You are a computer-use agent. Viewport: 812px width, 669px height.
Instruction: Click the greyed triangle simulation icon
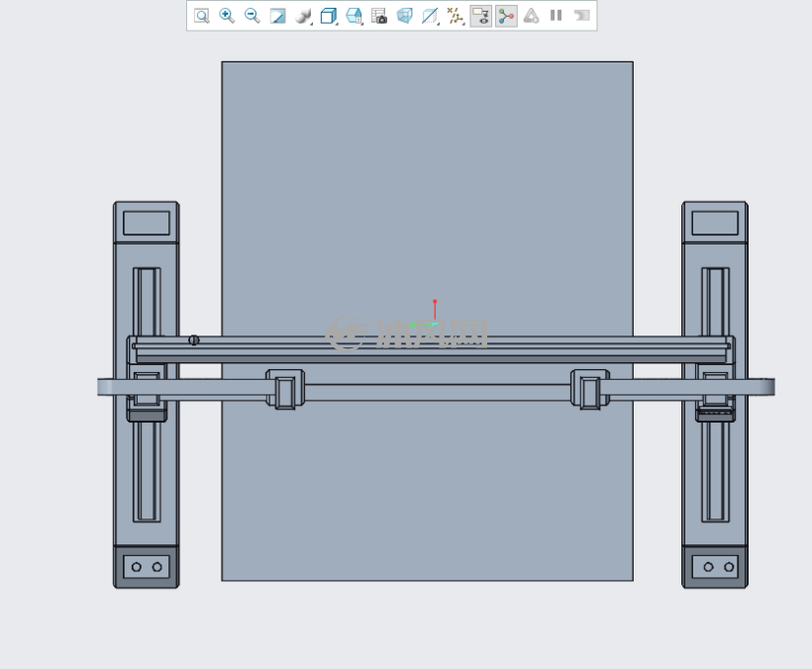tap(531, 16)
